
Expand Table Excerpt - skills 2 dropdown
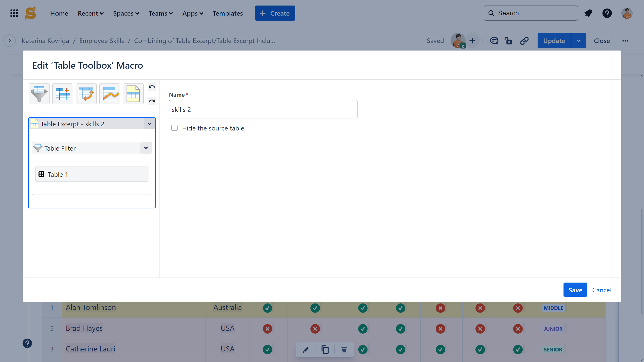tap(149, 124)
